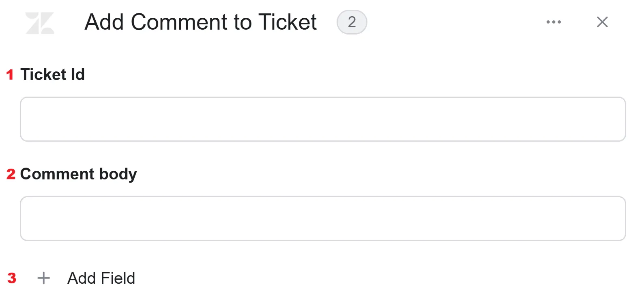644x302 pixels.
Task: Click the word Field in Add Field
Action: 118,278
